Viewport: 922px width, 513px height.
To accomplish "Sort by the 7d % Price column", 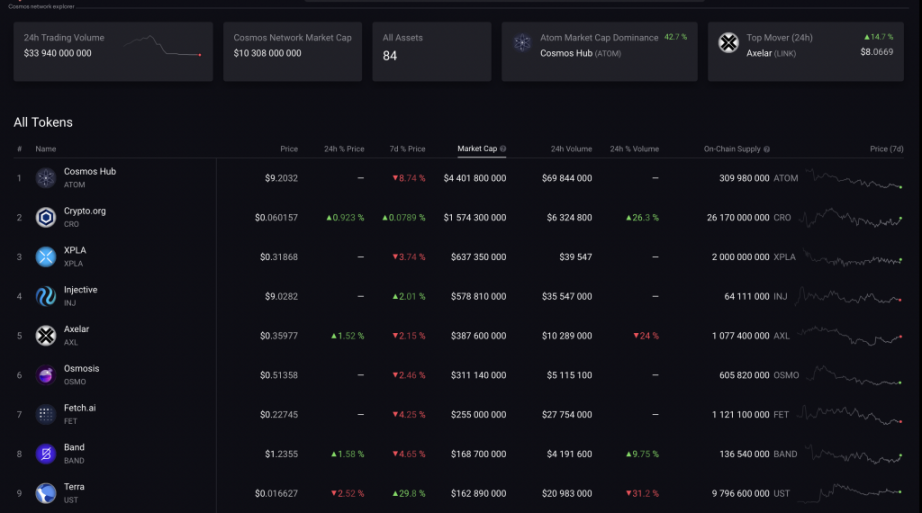I will pos(407,149).
